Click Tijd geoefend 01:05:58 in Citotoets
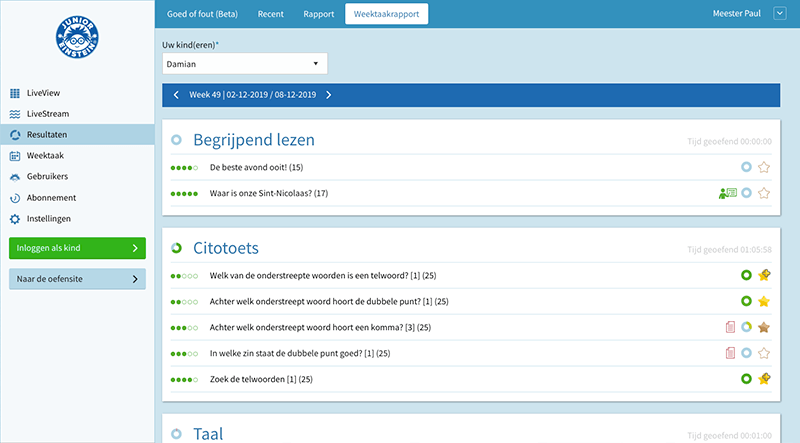Screen dimensions: 800x443 point(729,250)
